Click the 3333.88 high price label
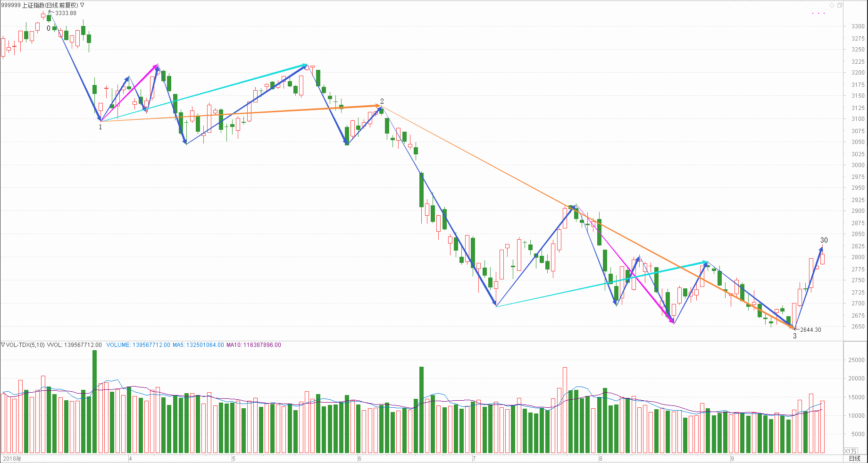Viewport: 868px width, 463px height. click(66, 13)
